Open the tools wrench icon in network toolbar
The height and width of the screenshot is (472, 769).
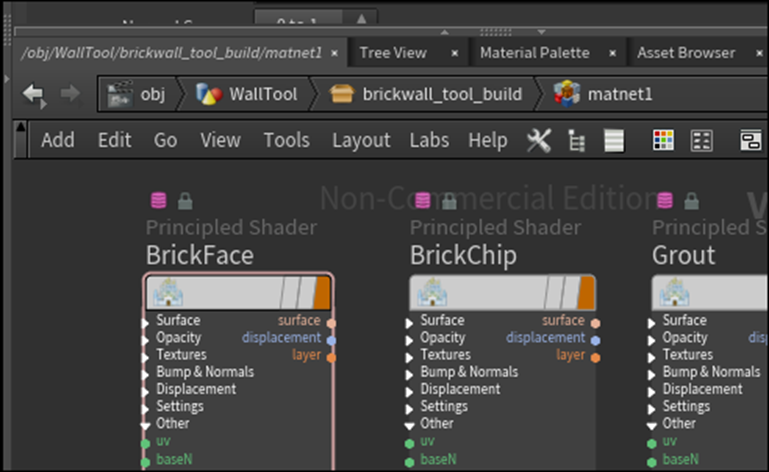click(x=539, y=141)
